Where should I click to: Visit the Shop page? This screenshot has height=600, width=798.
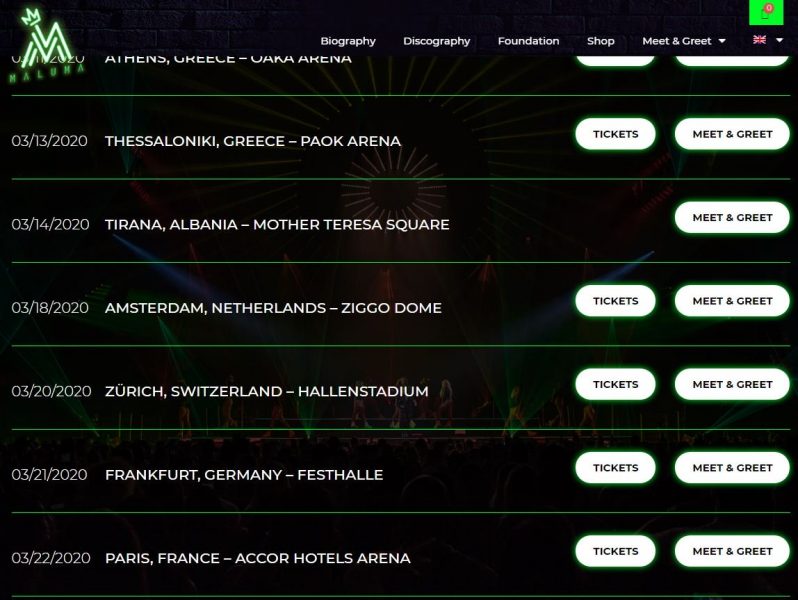(601, 41)
